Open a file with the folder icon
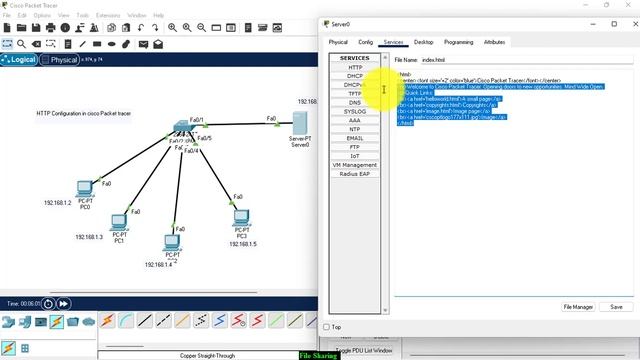 (x=22, y=28)
